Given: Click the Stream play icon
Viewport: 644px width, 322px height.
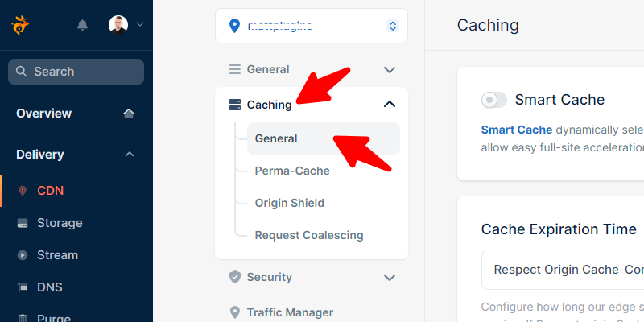Looking at the screenshot, I should (23, 255).
